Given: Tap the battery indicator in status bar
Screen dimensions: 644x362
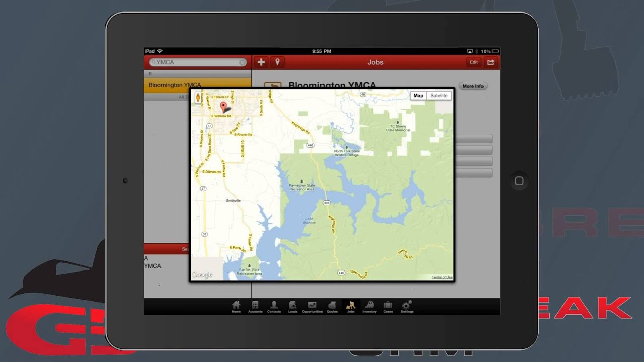Looking at the screenshot, I should tap(495, 51).
